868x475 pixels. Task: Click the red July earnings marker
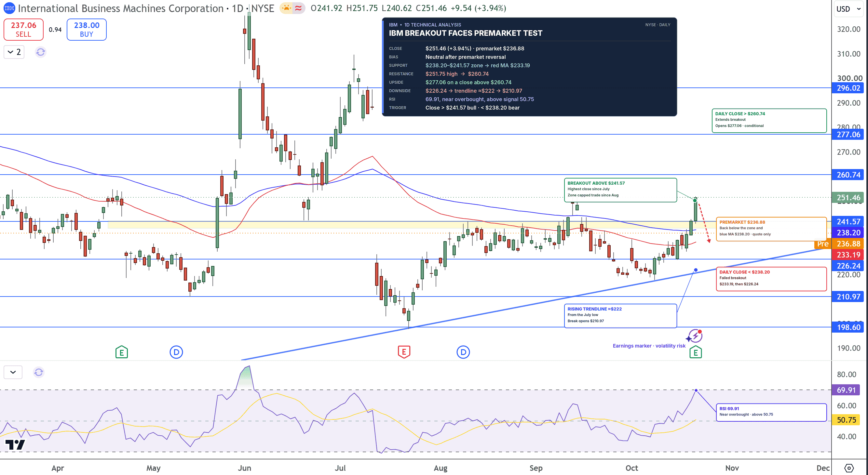tap(404, 352)
